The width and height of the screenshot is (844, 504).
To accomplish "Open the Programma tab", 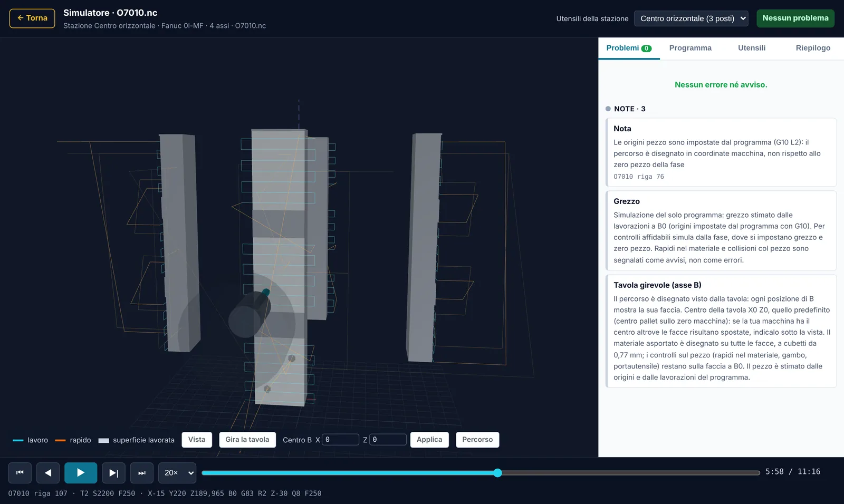I will point(690,48).
